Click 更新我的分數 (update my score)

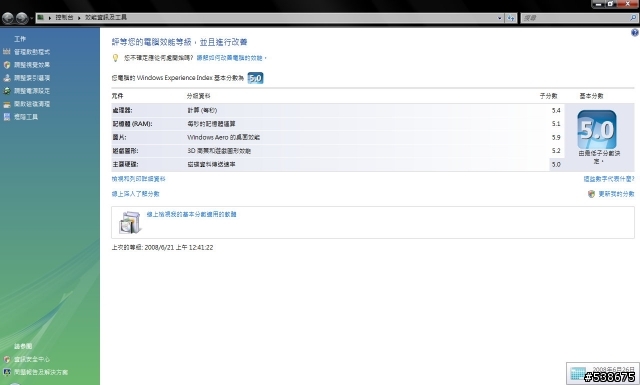(616, 194)
